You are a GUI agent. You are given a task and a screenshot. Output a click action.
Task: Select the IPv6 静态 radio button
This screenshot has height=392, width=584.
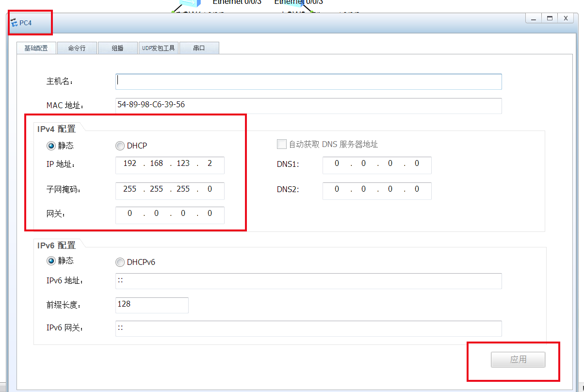point(51,261)
